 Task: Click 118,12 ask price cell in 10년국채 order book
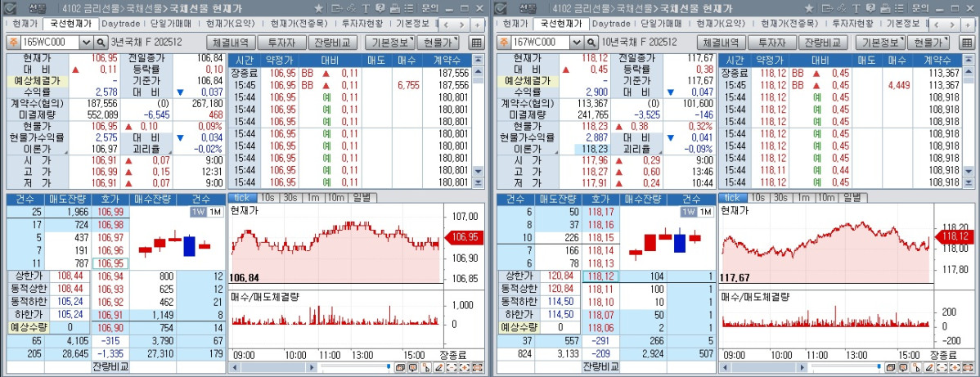click(x=601, y=276)
